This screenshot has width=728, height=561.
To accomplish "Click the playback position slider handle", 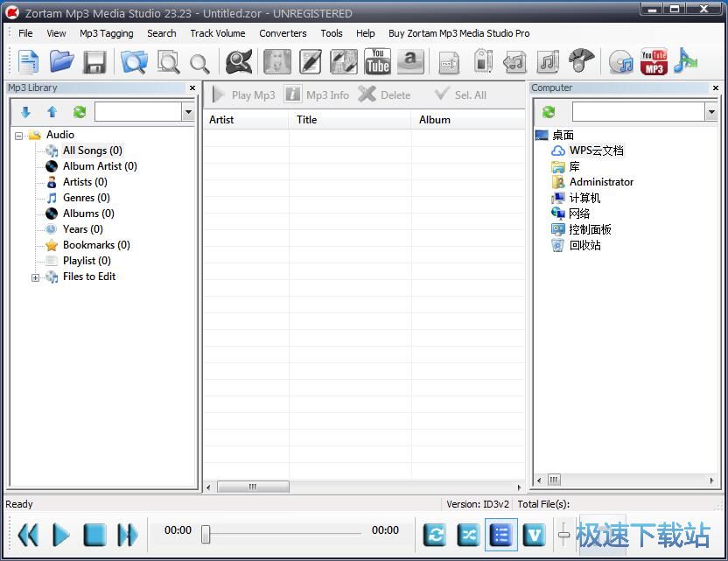I will (x=206, y=534).
